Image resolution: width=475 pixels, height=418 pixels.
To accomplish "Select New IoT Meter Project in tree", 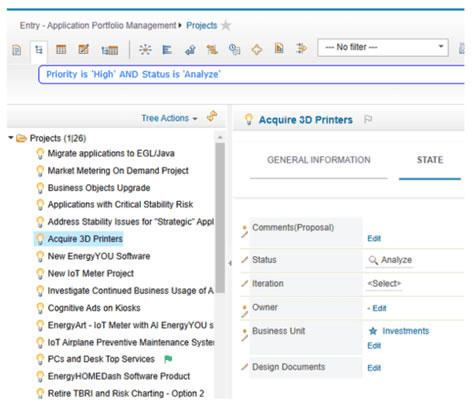I will 91,273.
